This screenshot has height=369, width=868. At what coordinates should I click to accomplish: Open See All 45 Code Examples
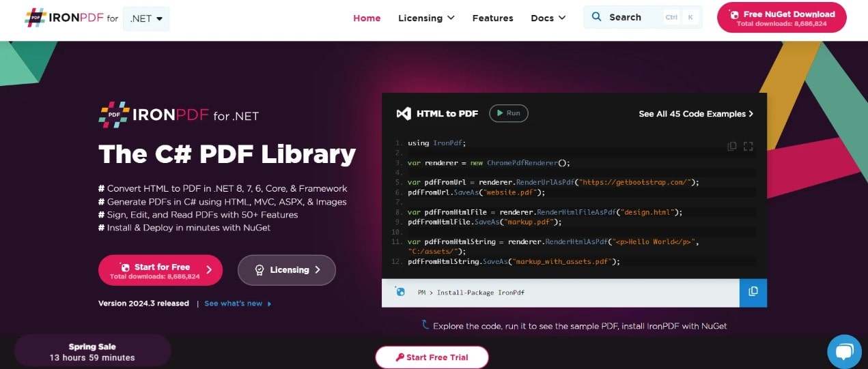[696, 114]
